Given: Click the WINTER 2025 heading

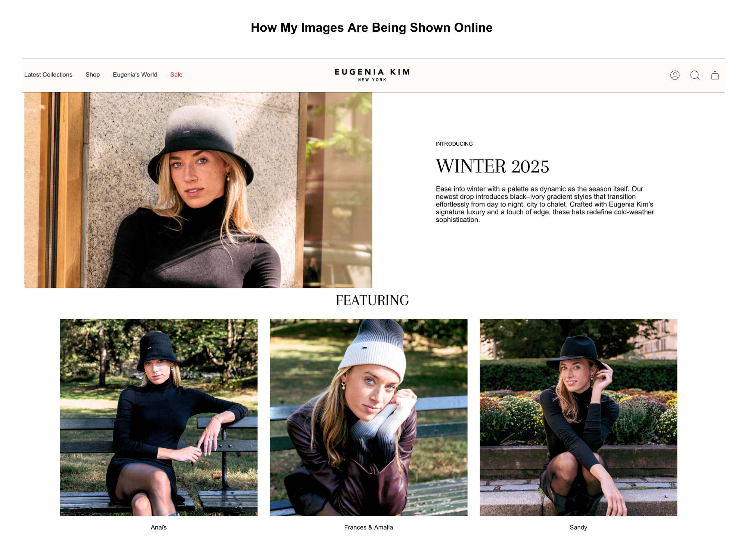Looking at the screenshot, I should 492,166.
